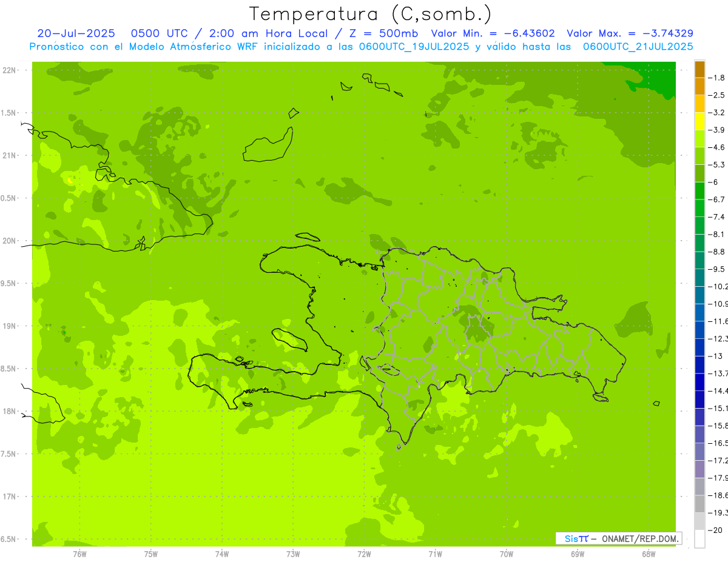Click the 76W longitude label

pos(79,554)
